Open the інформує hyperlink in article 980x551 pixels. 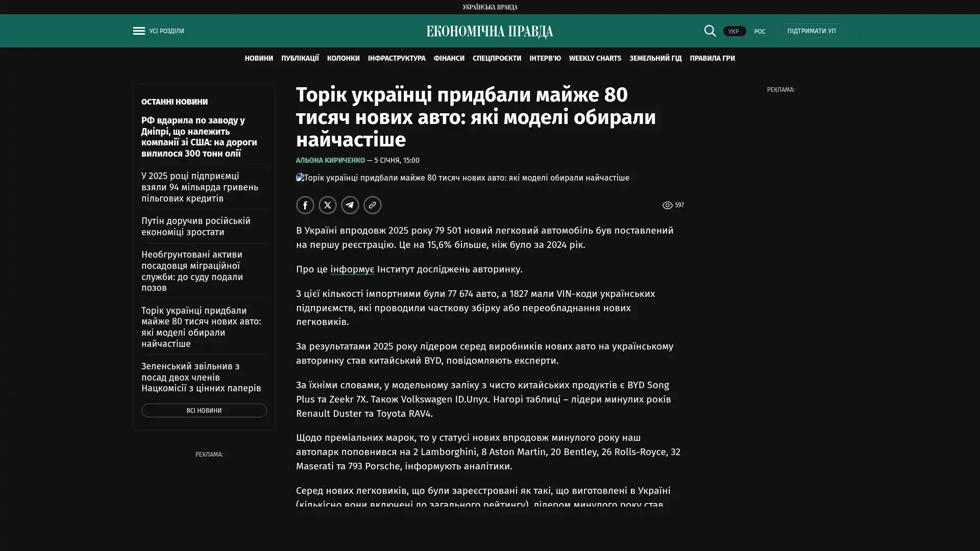[x=352, y=269]
